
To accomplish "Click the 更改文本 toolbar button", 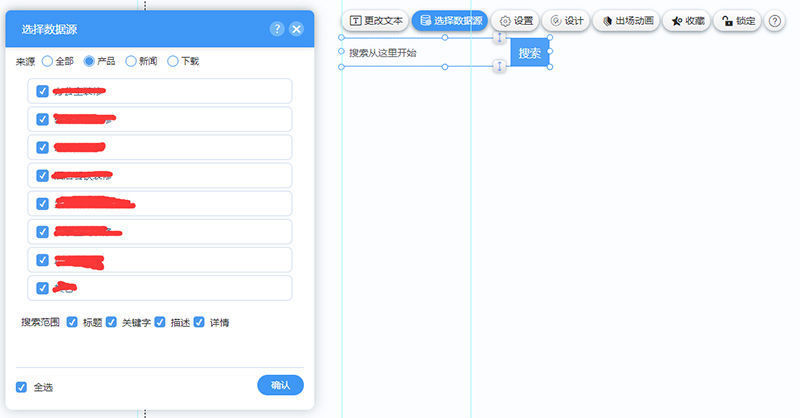I will click(x=375, y=21).
